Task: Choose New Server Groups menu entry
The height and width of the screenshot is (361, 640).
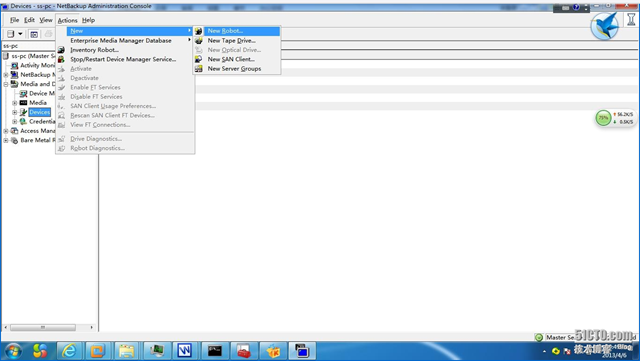Action: [x=237, y=69]
